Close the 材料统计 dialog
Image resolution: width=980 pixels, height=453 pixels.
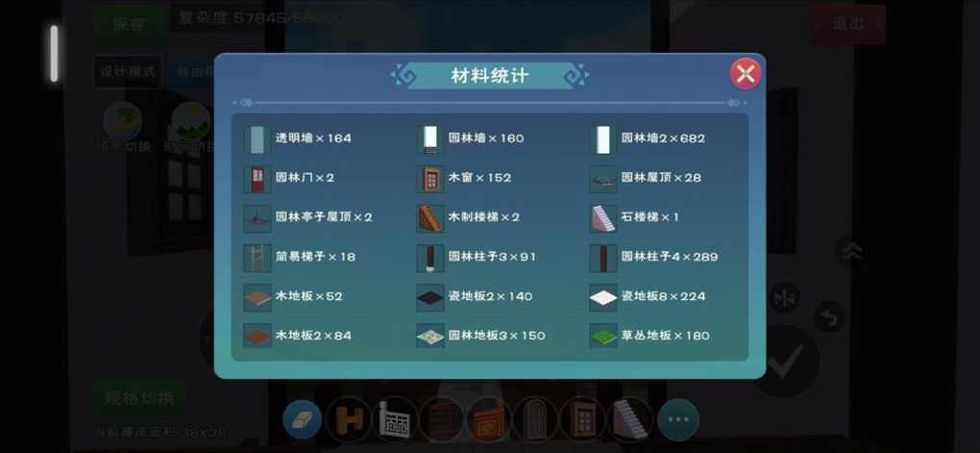[745, 74]
